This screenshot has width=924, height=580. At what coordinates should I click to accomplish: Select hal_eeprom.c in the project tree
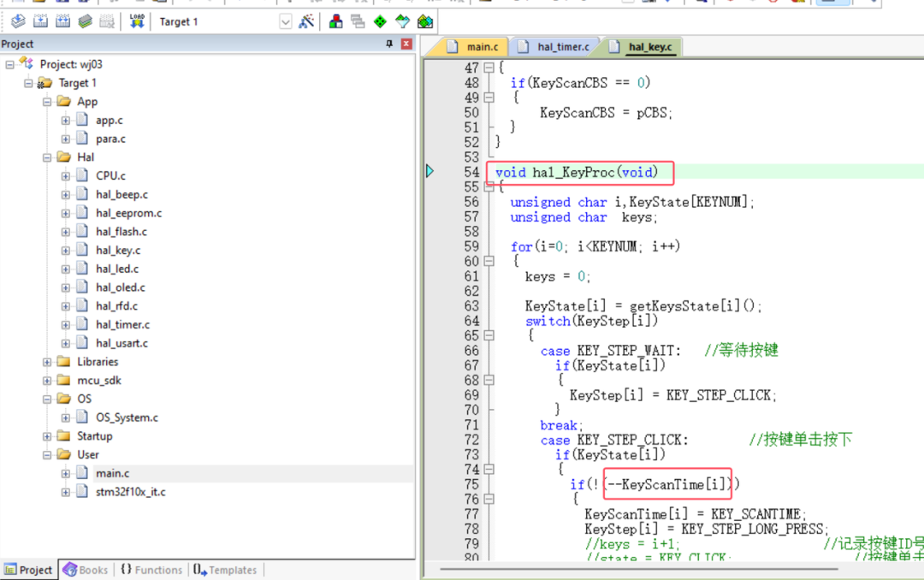tap(129, 213)
